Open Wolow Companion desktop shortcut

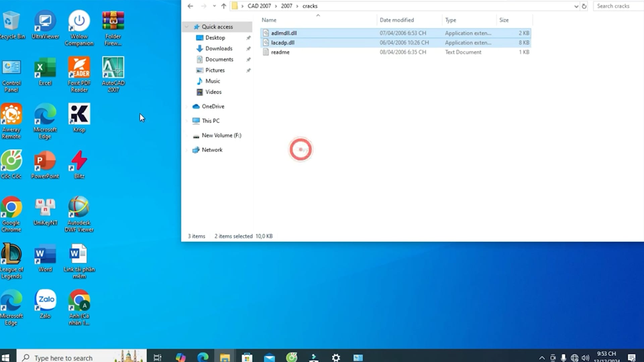79,28
